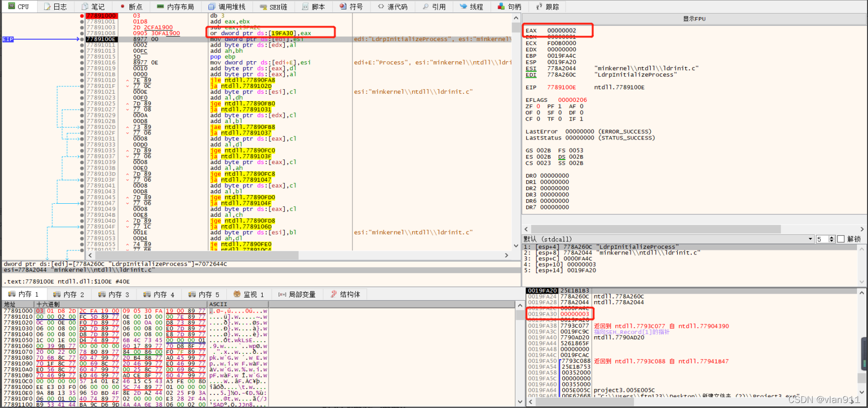The image size is (868, 408).
Task: Click the argument count input field
Action: tap(822, 239)
